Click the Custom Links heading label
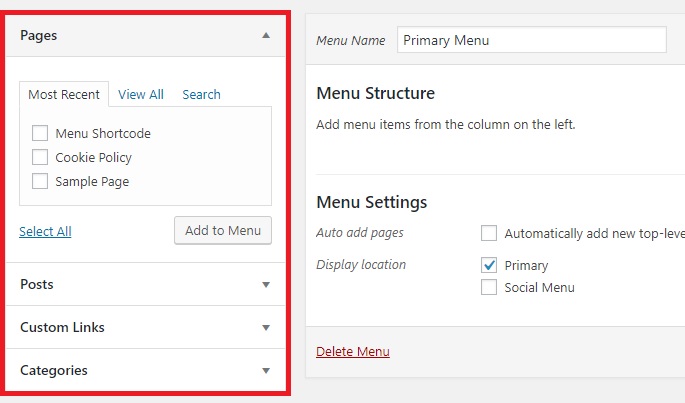685x403 pixels. pos(62,327)
